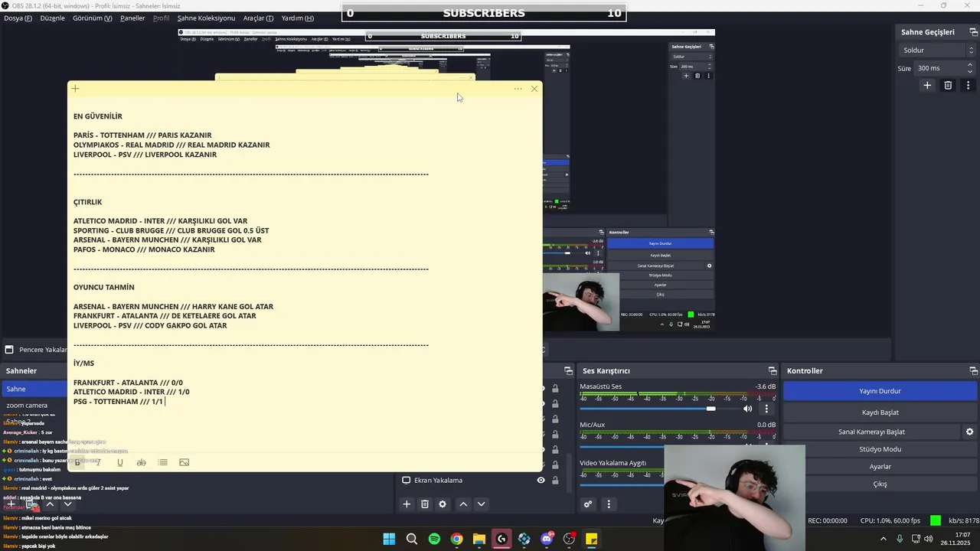Open audio mixer three-dot menu at bottom
The image size is (980, 551).
(x=609, y=504)
